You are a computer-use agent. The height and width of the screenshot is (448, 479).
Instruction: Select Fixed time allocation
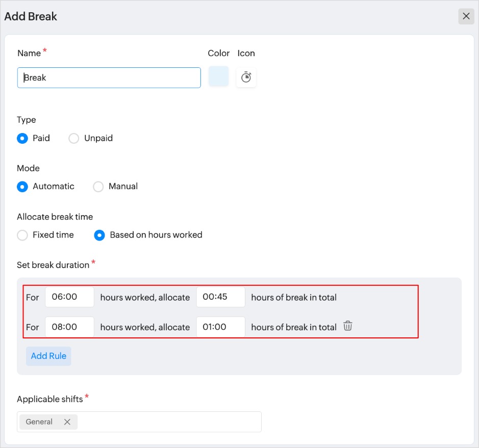22,235
